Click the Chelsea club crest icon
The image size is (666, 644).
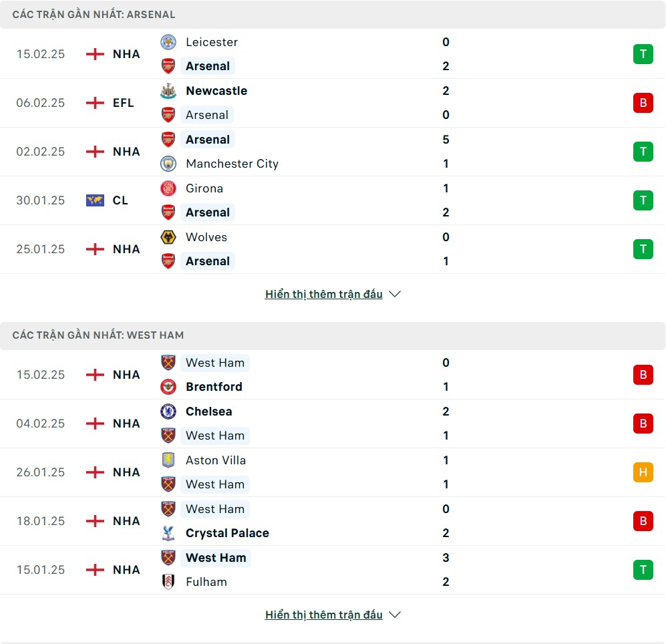pos(168,412)
